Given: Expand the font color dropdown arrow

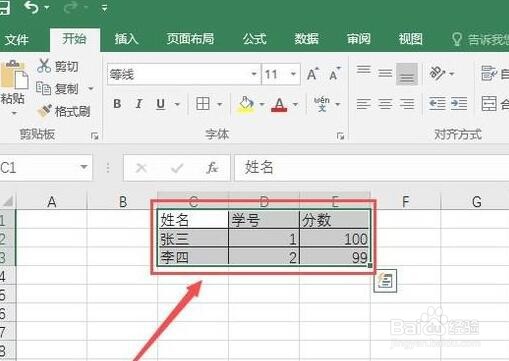Looking at the screenshot, I should [x=295, y=104].
